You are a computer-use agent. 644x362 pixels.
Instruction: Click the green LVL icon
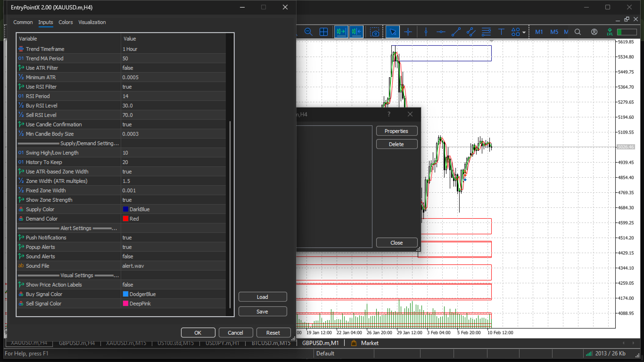610,32
